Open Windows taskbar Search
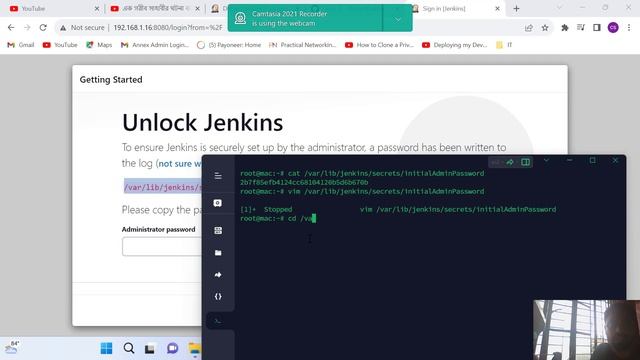Image resolution: width=640 pixels, height=360 pixels. point(129,348)
